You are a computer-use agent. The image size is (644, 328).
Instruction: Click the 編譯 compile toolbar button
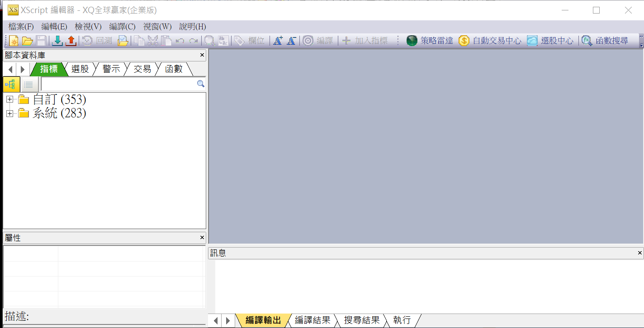318,41
